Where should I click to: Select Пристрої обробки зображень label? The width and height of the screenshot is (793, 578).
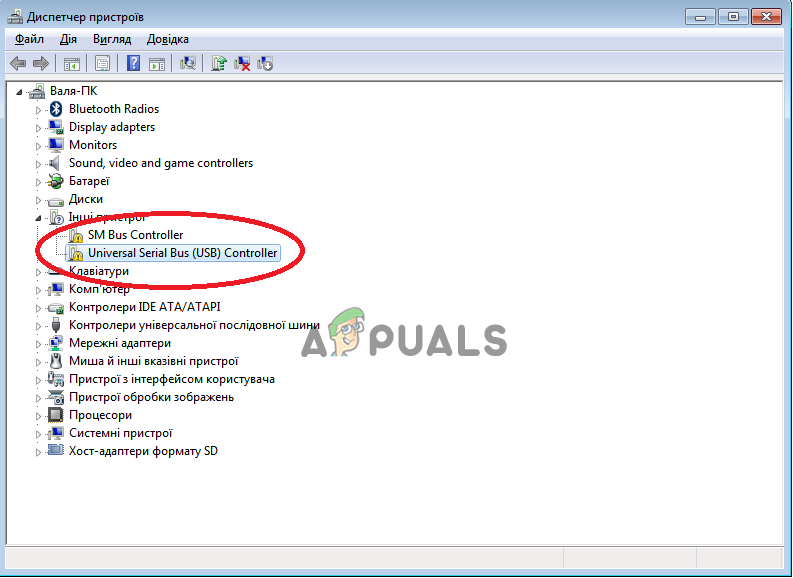coord(151,397)
